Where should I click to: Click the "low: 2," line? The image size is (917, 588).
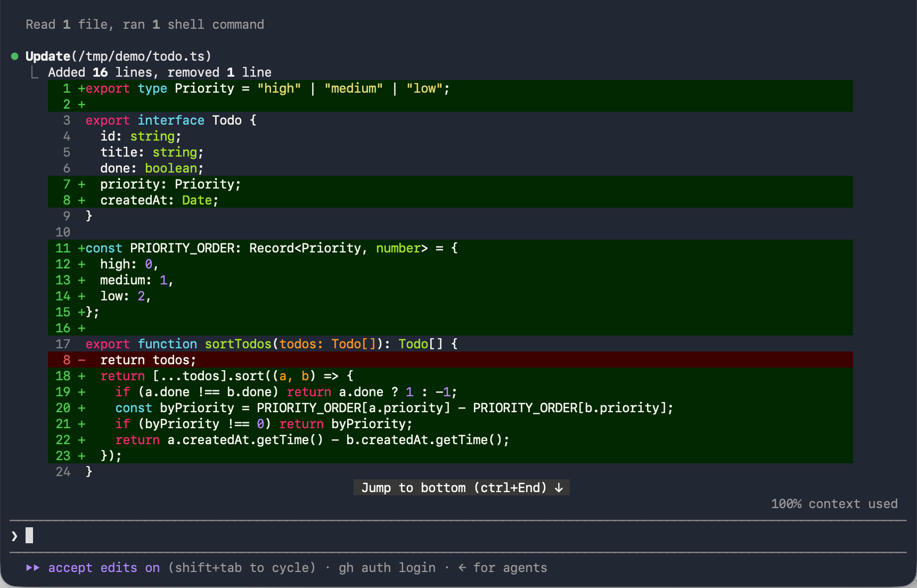450,296
